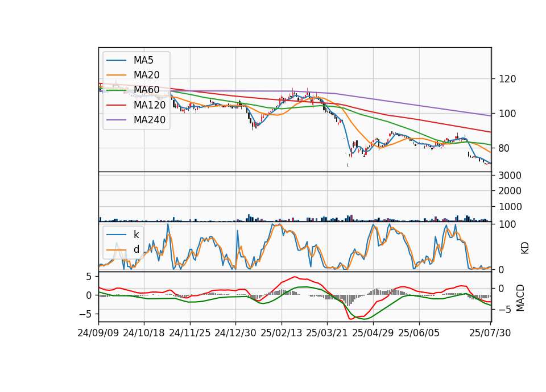
Task: Click the −5 label on left MACD axis
Action: tap(85, 314)
